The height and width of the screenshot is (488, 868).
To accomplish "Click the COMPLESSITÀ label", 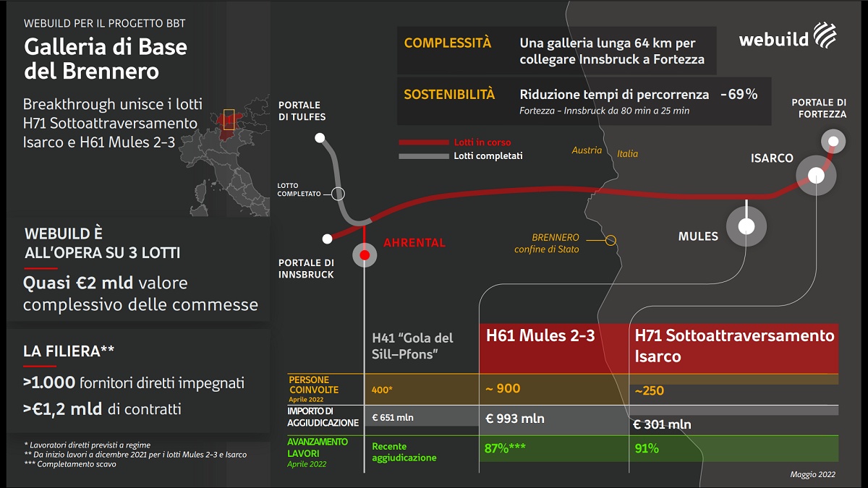I will click(447, 43).
